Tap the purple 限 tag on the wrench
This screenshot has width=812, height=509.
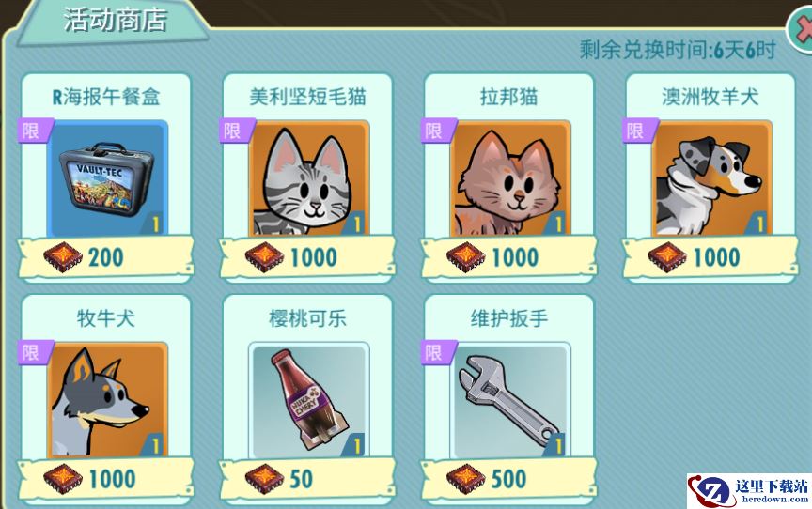tap(438, 353)
